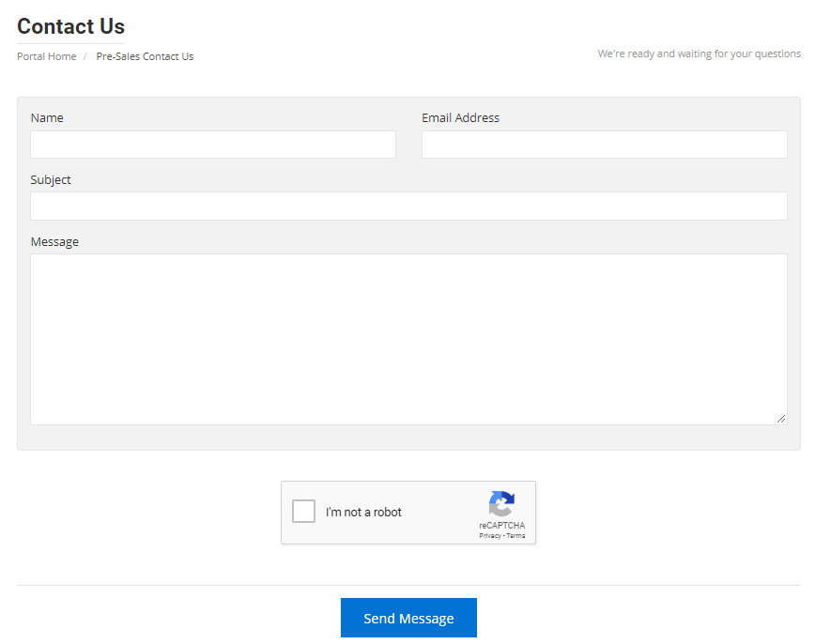
Task: Click the reCAPTCHA text under the logo
Action: coord(501,526)
